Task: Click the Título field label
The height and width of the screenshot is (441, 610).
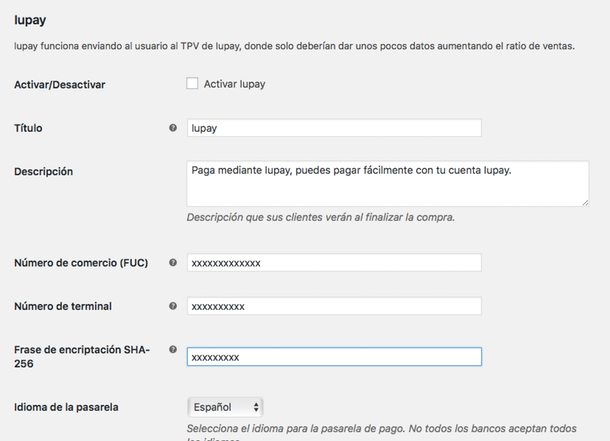Action: coord(28,128)
